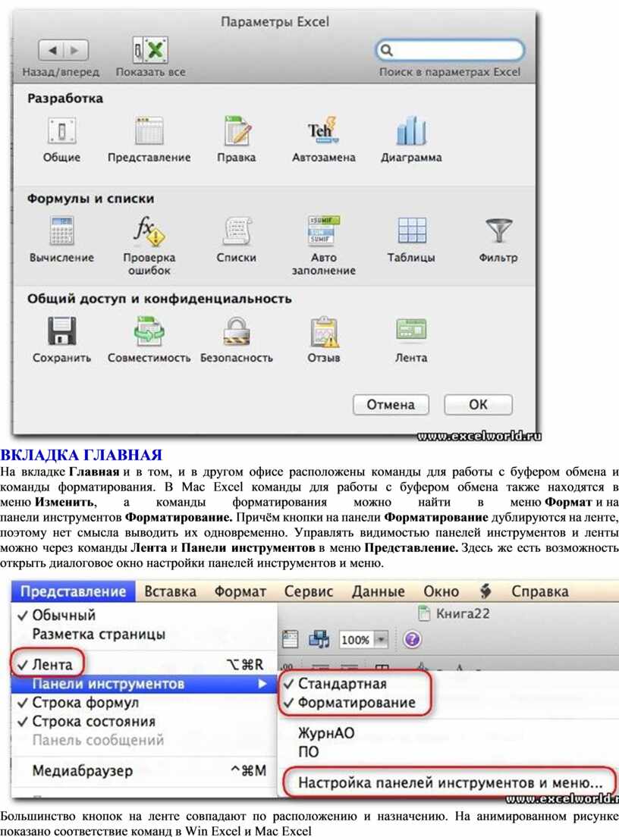Image resolution: width=619 pixels, height=840 pixels.
Task: Click the script menu icon before Справка
Action: [x=485, y=591]
